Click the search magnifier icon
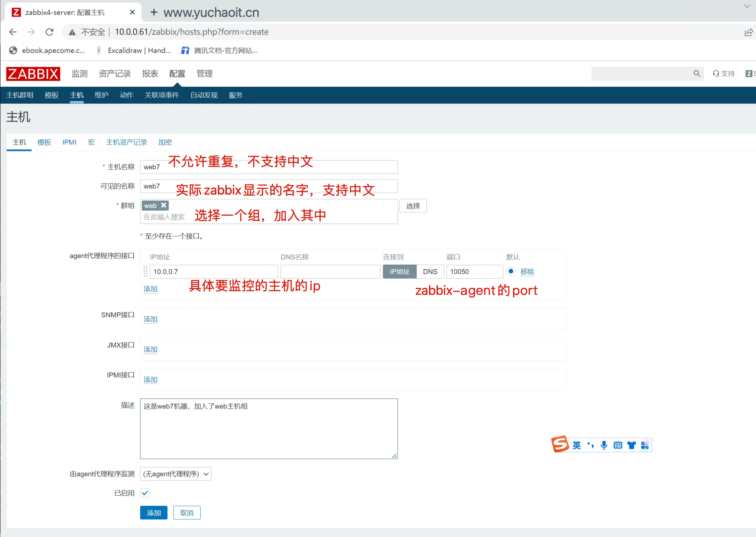 click(x=696, y=74)
